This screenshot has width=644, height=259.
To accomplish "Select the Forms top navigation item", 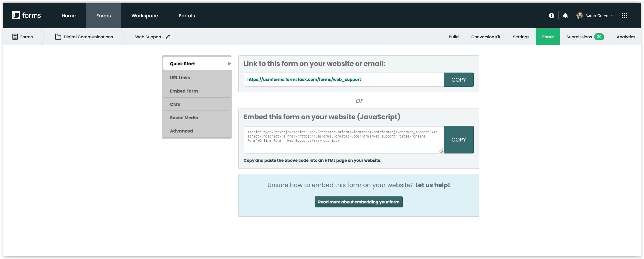I will (x=104, y=16).
